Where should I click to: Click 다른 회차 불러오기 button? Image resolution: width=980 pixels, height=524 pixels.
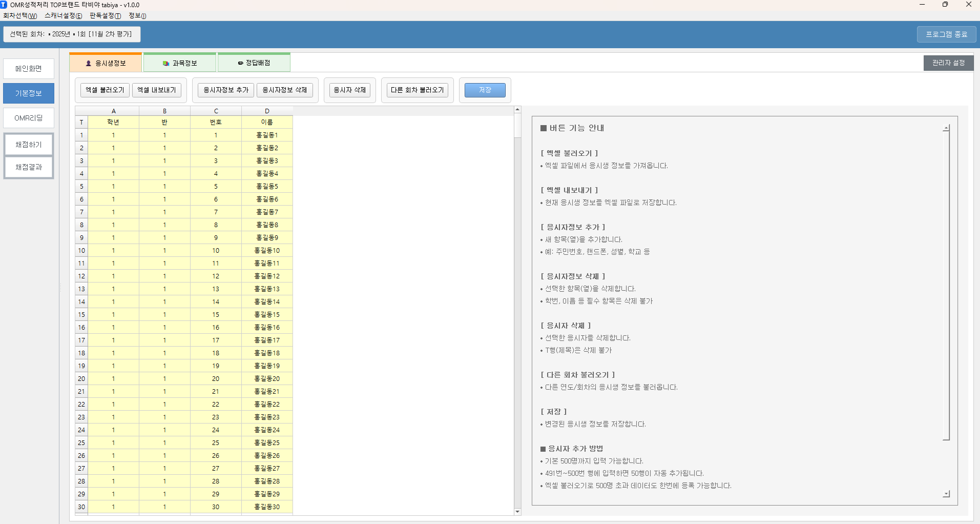coord(417,90)
